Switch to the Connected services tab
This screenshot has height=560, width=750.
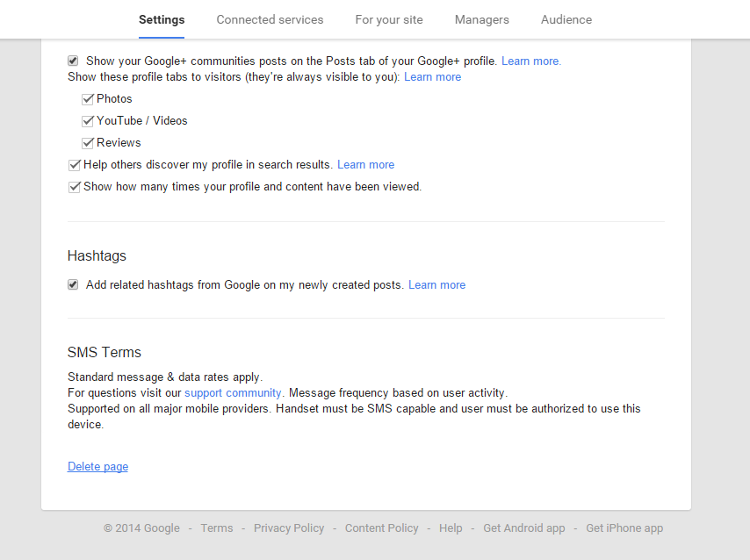click(x=270, y=19)
